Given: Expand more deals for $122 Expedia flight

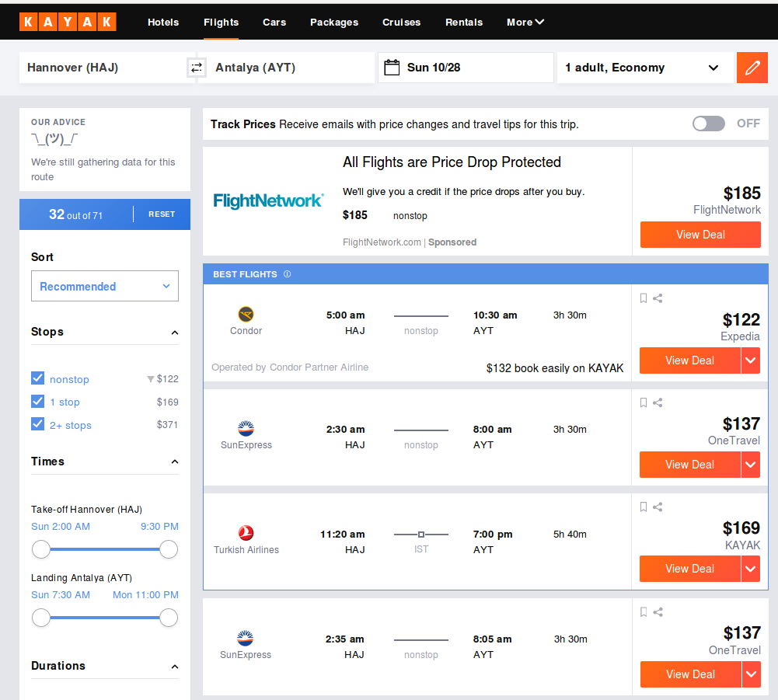Looking at the screenshot, I should click(x=750, y=360).
